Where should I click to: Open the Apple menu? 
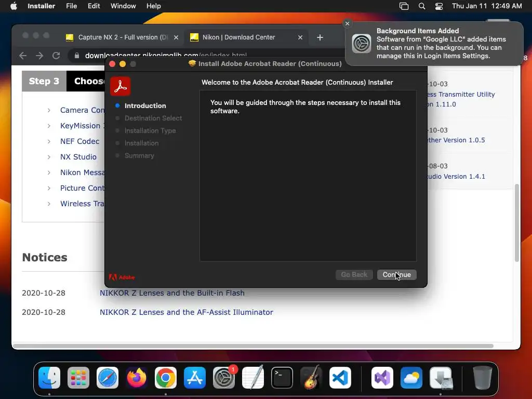[x=14, y=6]
